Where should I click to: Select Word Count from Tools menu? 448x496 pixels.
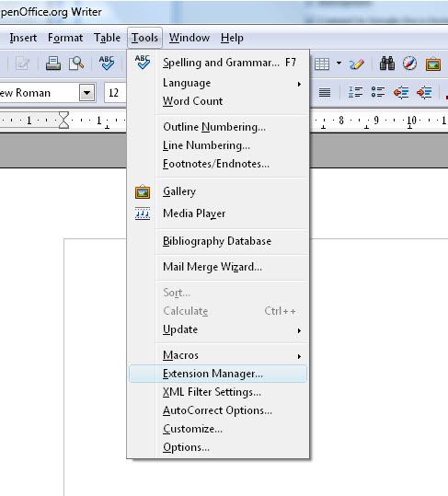tap(218, 101)
